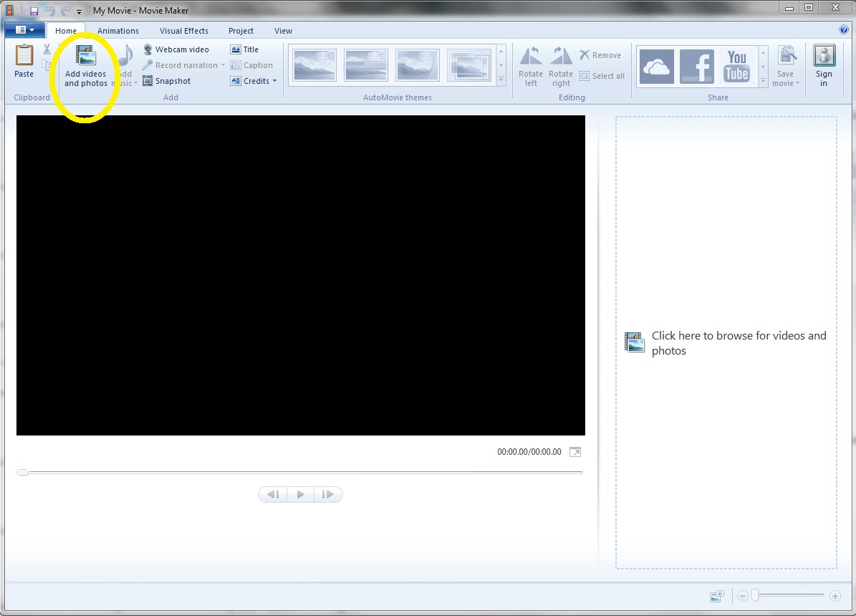Rotate right the selected item
This screenshot has height=616, width=856.
pyautogui.click(x=561, y=67)
